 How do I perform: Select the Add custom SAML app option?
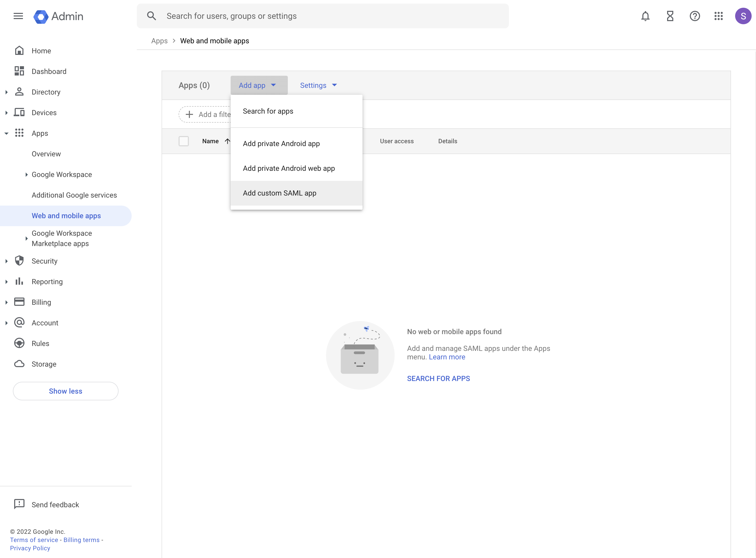pos(279,192)
